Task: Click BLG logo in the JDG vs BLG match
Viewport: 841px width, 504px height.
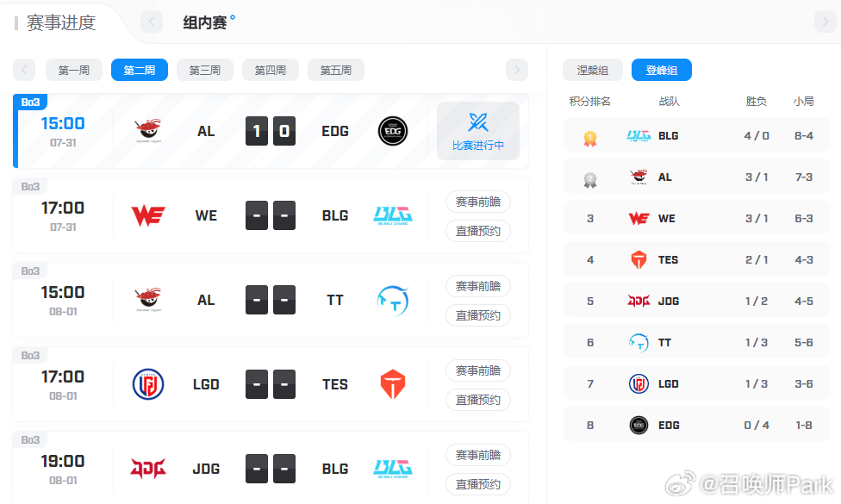Action: (393, 469)
